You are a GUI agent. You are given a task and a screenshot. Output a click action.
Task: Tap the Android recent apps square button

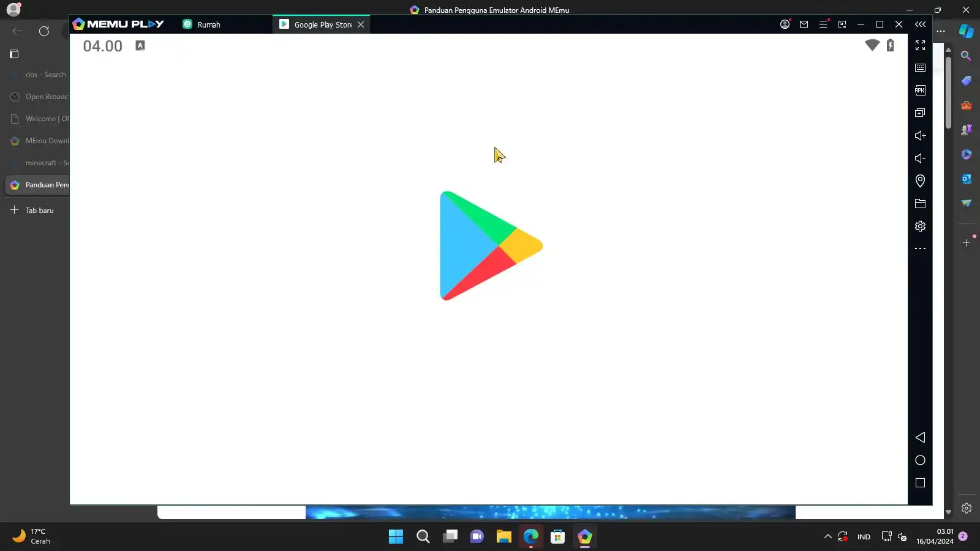pos(920,483)
